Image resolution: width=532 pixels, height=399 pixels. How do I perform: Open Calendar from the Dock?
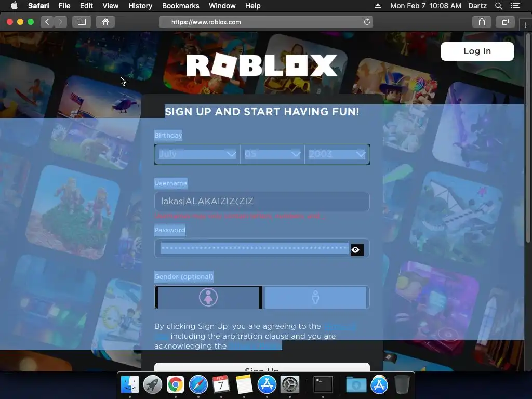[221, 384]
